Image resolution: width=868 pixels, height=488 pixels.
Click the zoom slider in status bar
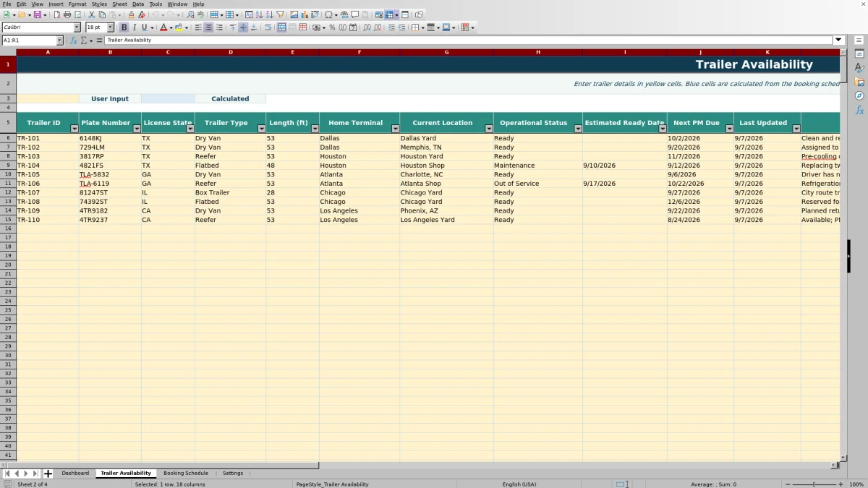(x=814, y=484)
